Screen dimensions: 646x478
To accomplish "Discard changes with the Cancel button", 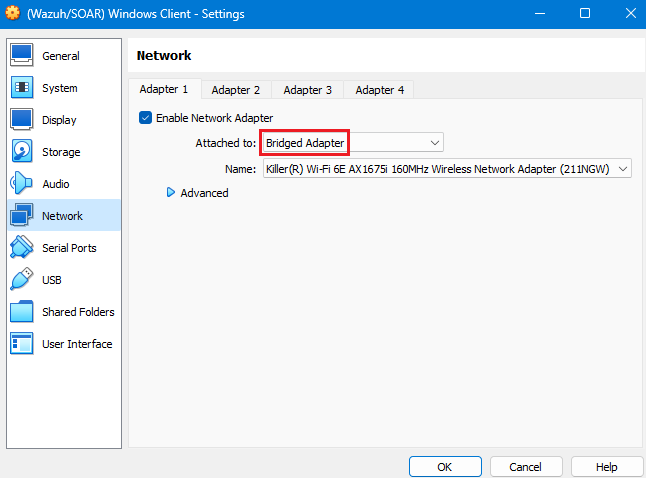I will coord(526,466).
